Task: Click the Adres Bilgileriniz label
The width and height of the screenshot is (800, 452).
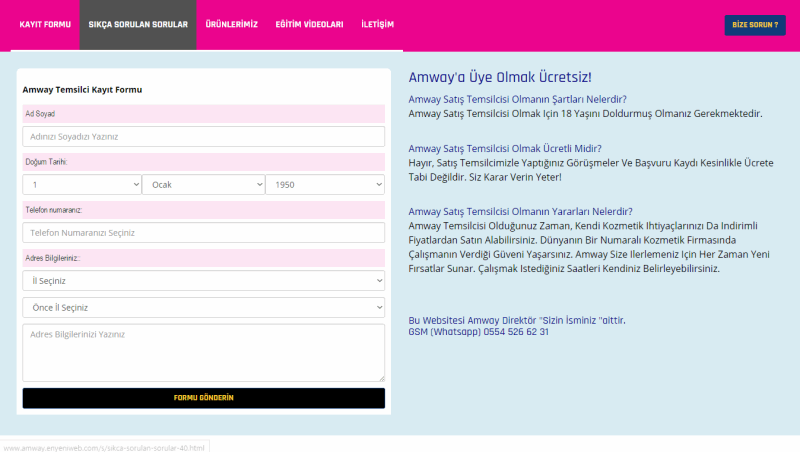Action: (x=204, y=258)
